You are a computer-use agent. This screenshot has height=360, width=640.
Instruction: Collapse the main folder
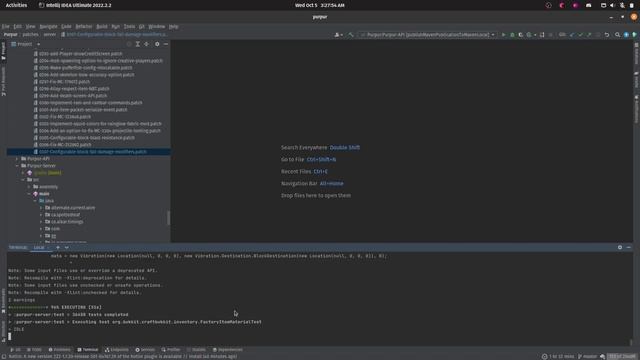tap(29, 194)
